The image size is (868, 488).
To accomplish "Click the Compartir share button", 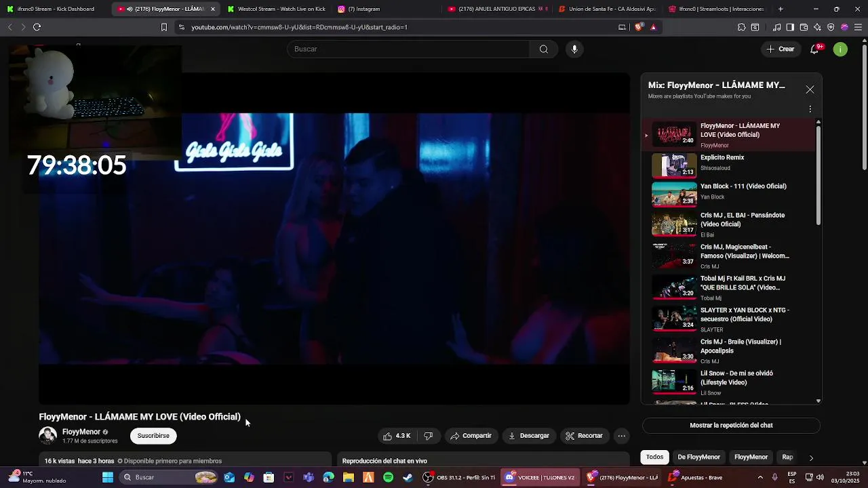I will point(471,436).
